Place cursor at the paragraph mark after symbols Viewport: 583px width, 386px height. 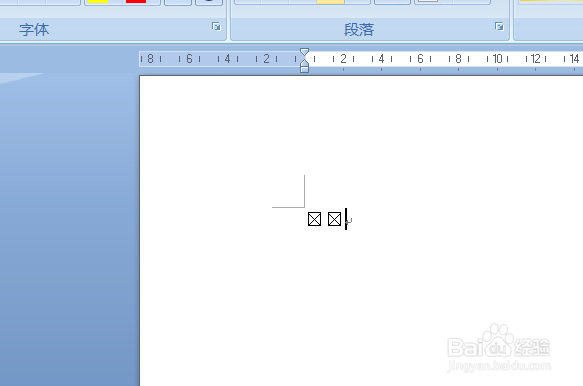[x=349, y=221]
